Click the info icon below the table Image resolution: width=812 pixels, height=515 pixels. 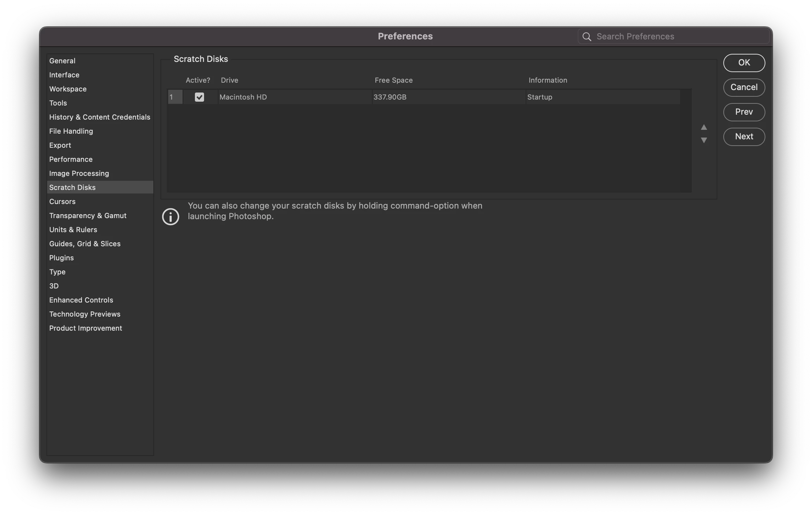pyautogui.click(x=171, y=216)
